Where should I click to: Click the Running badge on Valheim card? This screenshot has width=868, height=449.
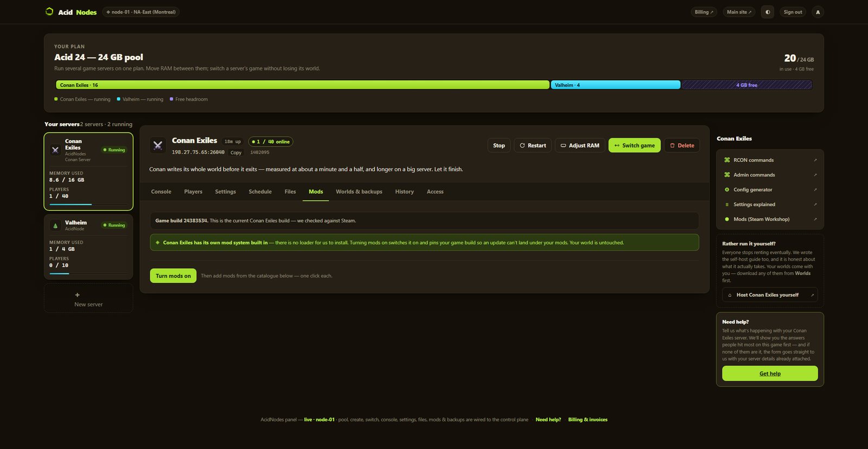coord(114,225)
